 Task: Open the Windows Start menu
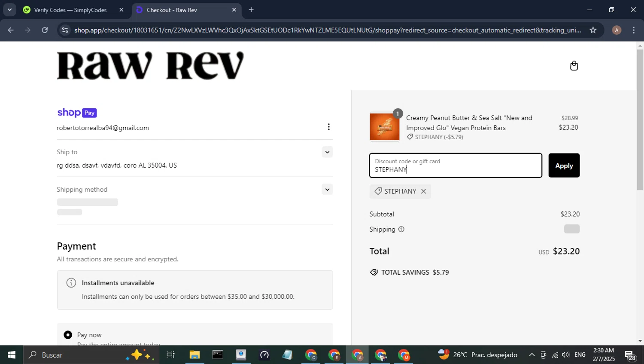[12, 355]
